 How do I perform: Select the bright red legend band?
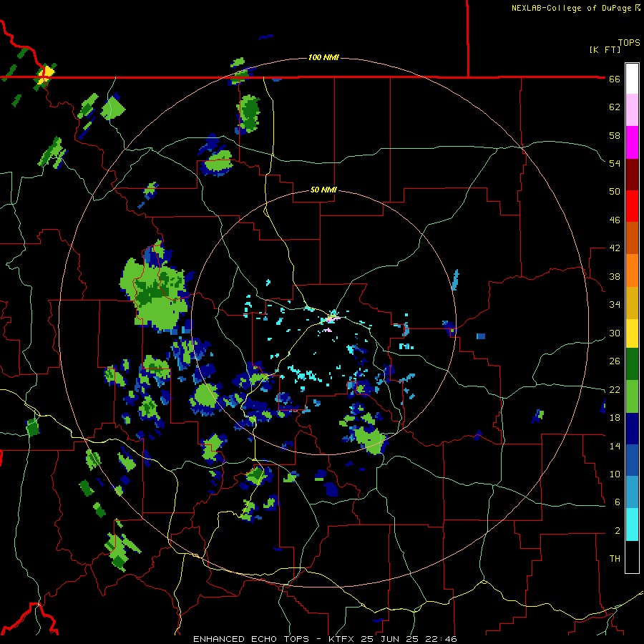tap(632, 206)
